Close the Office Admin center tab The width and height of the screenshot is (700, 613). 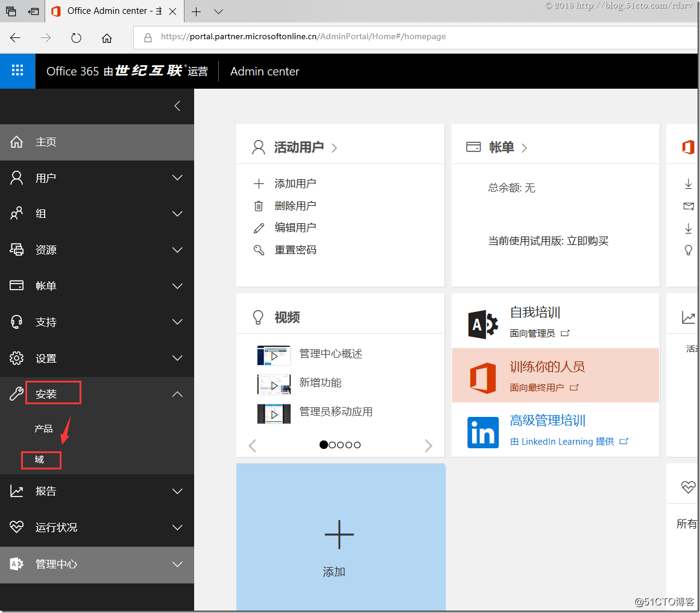173,11
